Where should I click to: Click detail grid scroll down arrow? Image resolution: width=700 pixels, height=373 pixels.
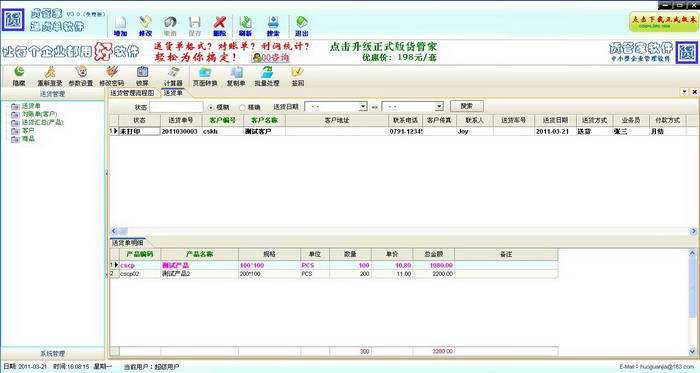tap(692, 352)
